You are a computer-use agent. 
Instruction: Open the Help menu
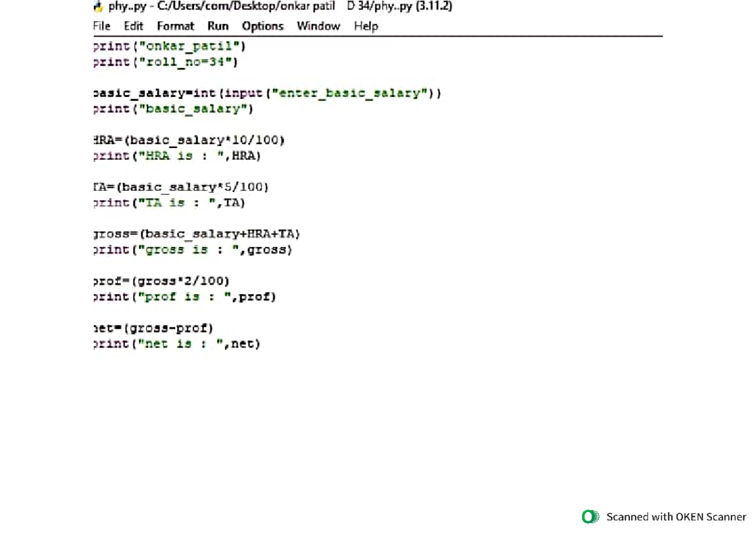(365, 26)
